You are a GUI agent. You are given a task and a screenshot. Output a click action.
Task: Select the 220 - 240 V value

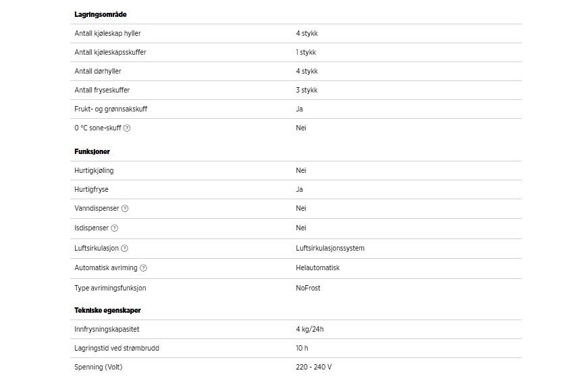313,367
